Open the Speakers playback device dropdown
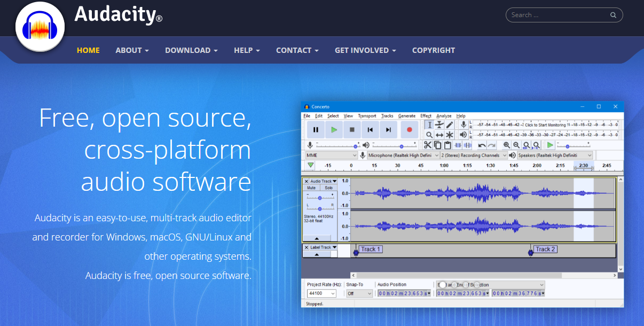 point(555,155)
